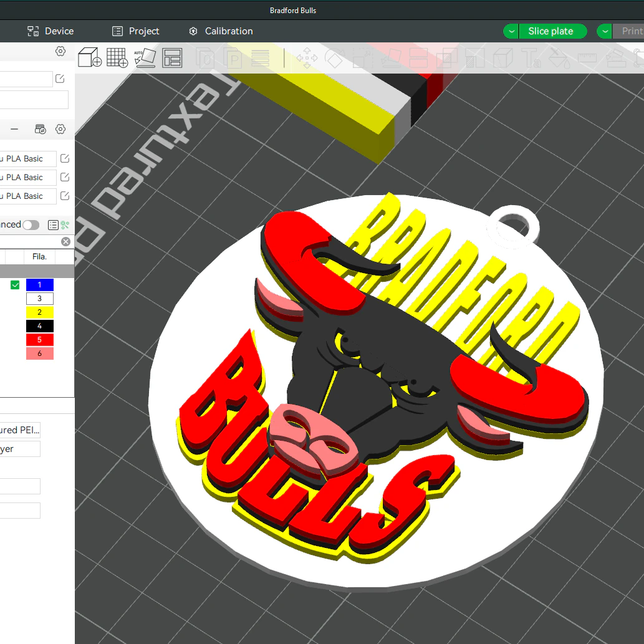Select the Cut tool
The width and height of the screenshot is (644, 644).
click(x=418, y=59)
